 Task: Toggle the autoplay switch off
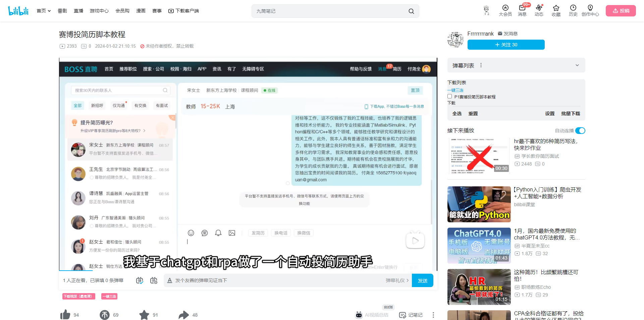click(x=580, y=131)
